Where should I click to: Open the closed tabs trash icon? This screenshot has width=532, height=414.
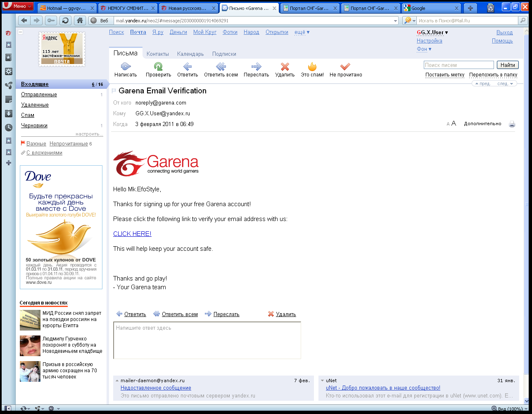tap(490, 8)
